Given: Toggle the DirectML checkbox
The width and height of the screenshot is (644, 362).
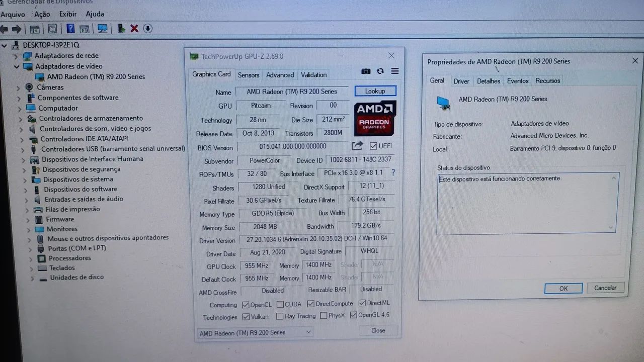Looking at the screenshot, I should coord(362,303).
